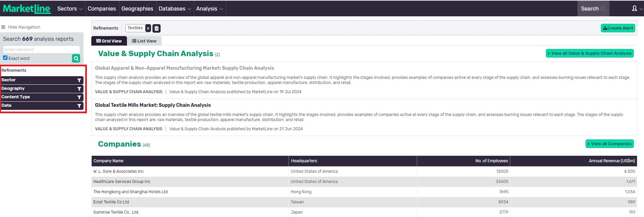This screenshot has width=644, height=217.
Task: Click the Create Alert button
Action: (x=618, y=28)
